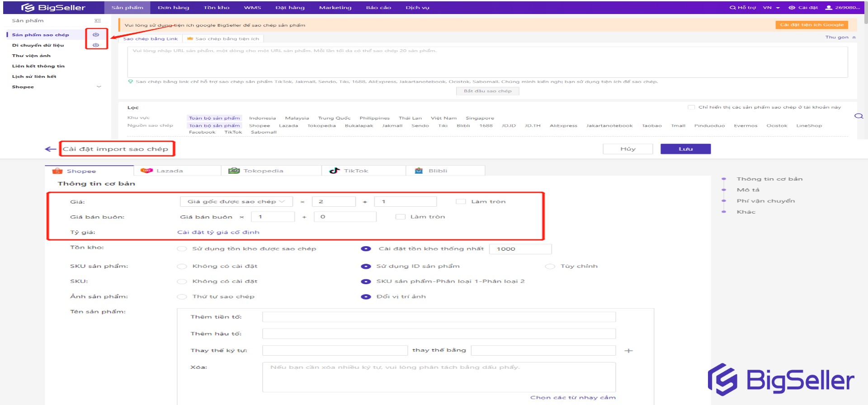The image size is (868, 405).
Task: Click the back arrow beside Cài đặt import
Action: pos(51,149)
